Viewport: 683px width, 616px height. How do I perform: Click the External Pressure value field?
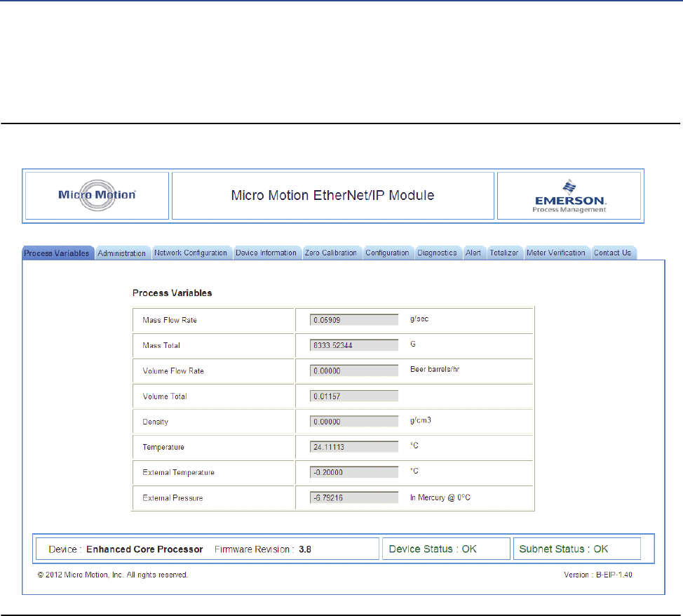coord(354,497)
